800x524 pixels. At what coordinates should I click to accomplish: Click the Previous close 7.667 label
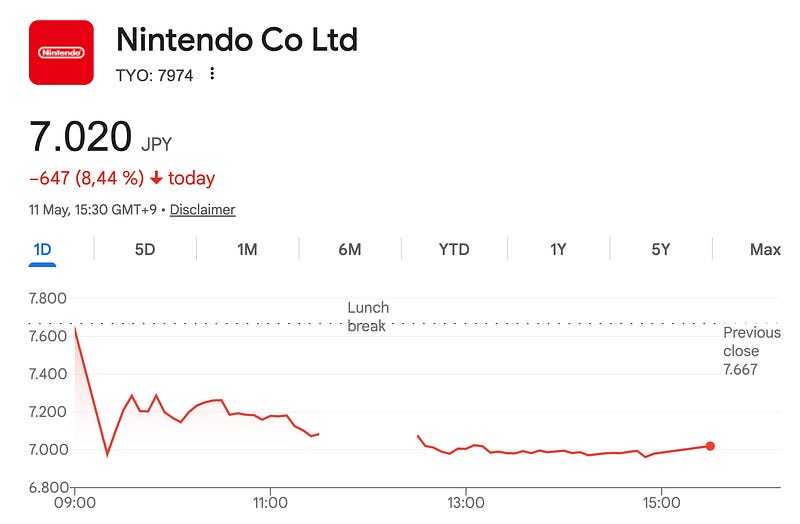click(752, 351)
